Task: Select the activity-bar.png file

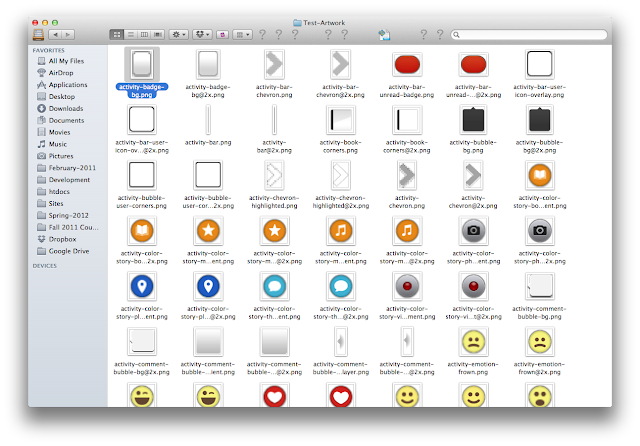Action: tap(208, 120)
